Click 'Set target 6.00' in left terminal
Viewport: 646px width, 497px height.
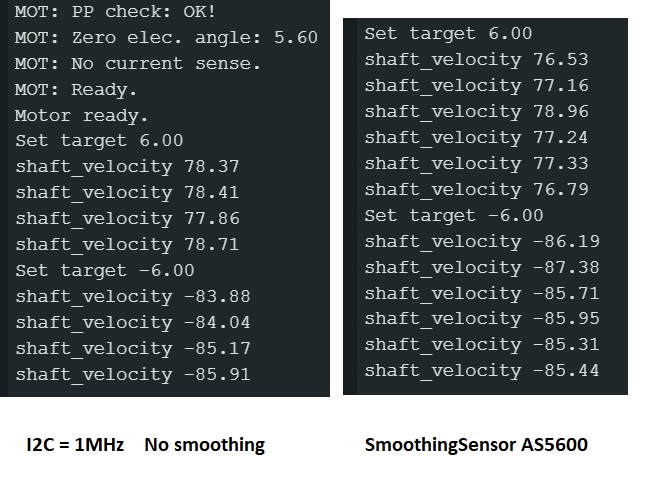pyautogui.click(x=99, y=141)
